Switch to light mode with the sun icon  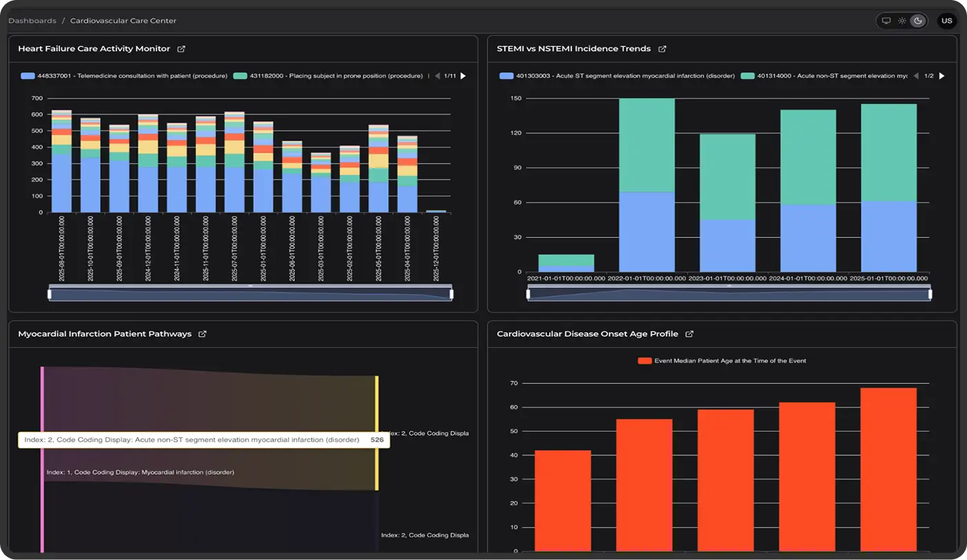(x=902, y=20)
